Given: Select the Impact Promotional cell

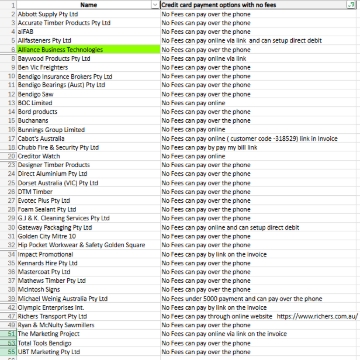Looking at the screenshot, I should [x=88, y=254].
